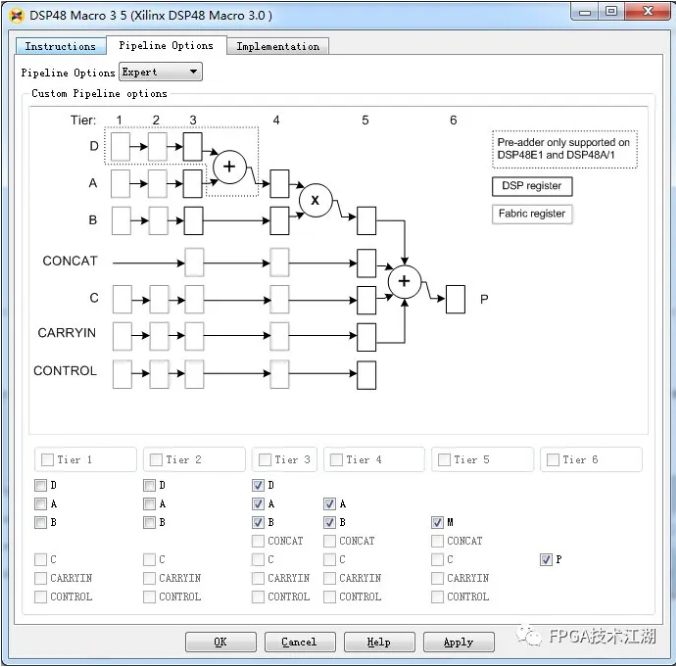
Task: Enable the D checkbox under Tier 1
Action: point(40,486)
